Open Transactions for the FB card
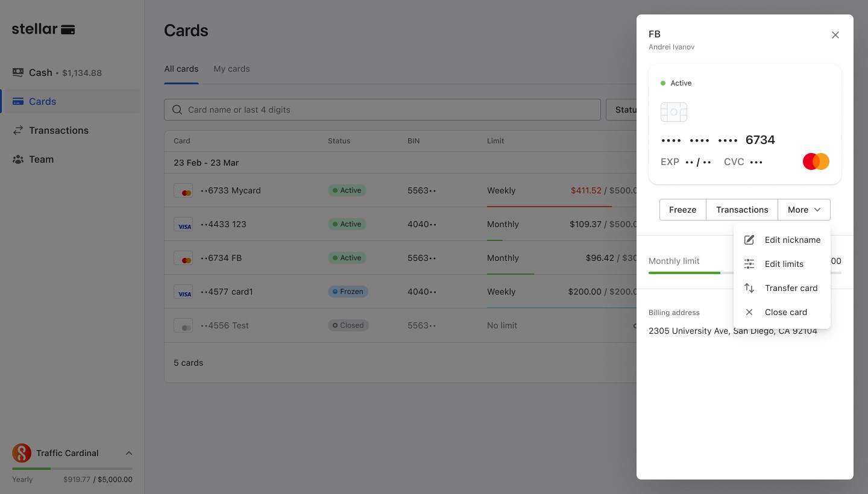The height and width of the screenshot is (494, 868). click(x=742, y=210)
